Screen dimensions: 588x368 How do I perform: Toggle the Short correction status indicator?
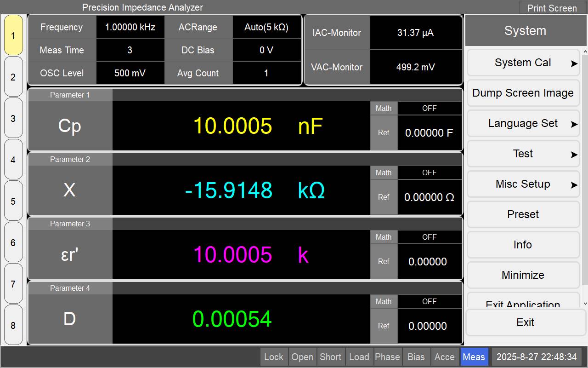tap(331, 357)
